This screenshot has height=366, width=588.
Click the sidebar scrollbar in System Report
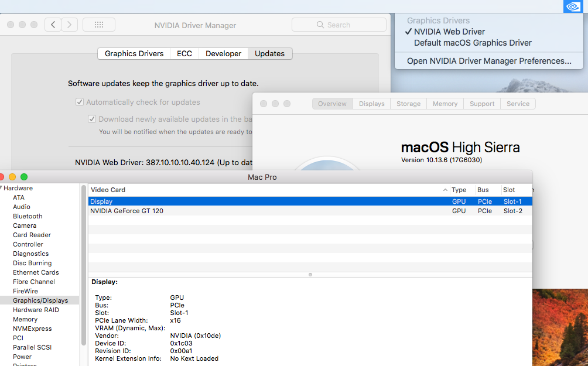pos(83,265)
